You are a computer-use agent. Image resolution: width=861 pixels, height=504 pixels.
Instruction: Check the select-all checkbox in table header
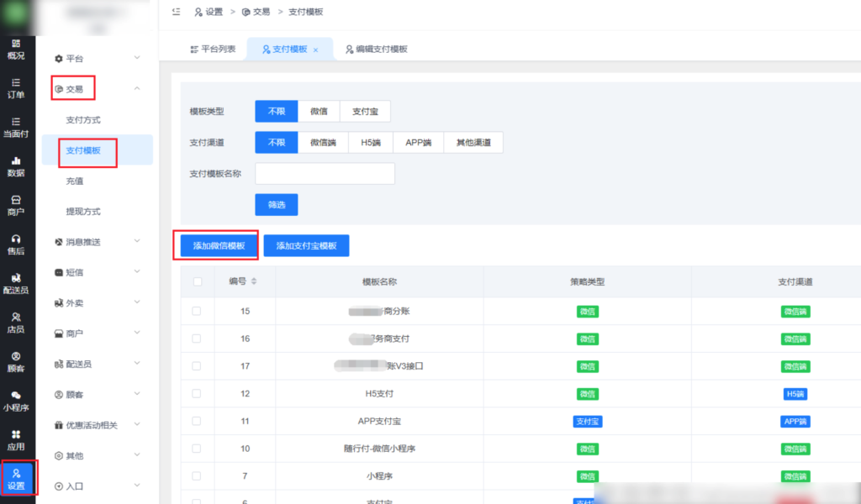click(x=197, y=281)
